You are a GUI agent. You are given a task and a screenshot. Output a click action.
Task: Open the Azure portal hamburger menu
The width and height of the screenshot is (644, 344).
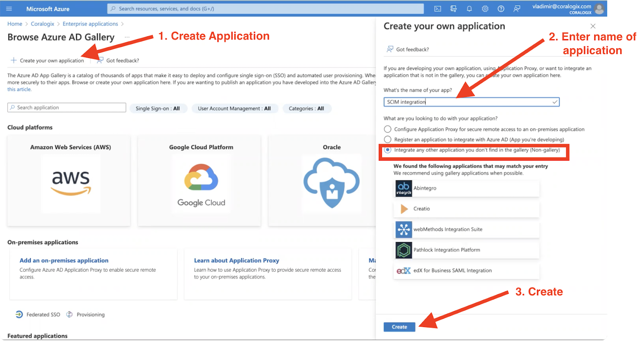(9, 8)
